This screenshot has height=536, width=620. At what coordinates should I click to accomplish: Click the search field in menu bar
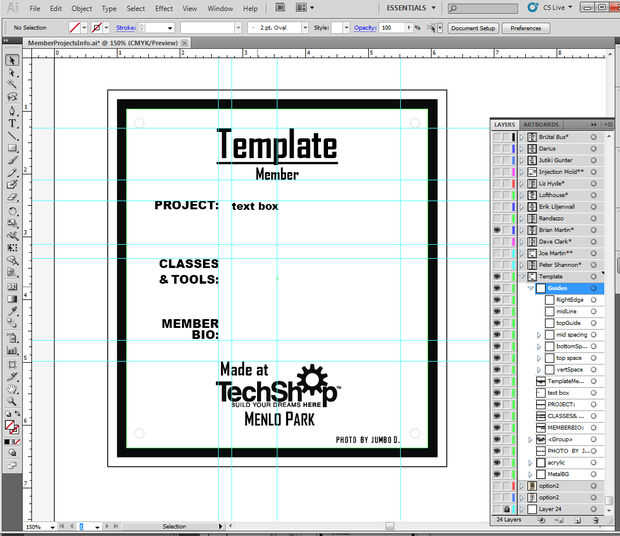483,8
